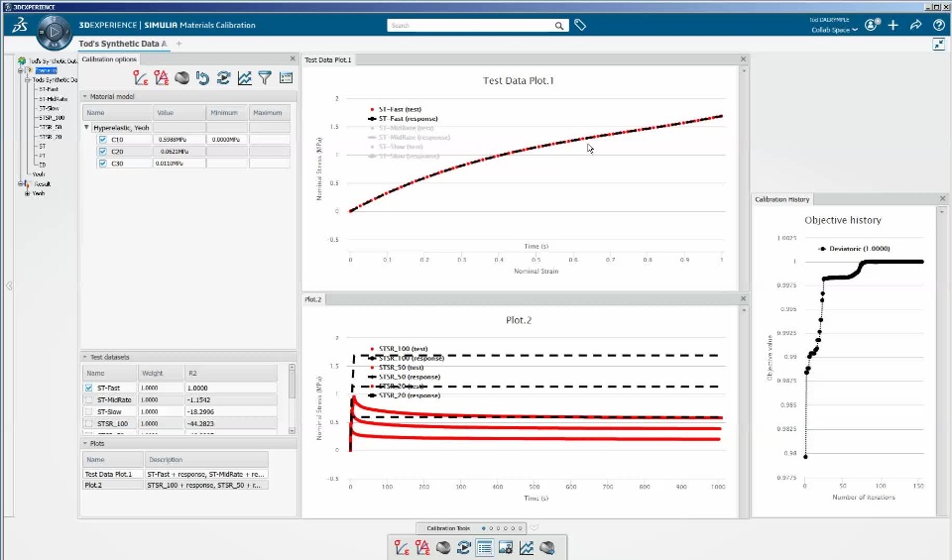Open the Collab Space dropdown
The width and height of the screenshot is (952, 560).
tap(834, 30)
